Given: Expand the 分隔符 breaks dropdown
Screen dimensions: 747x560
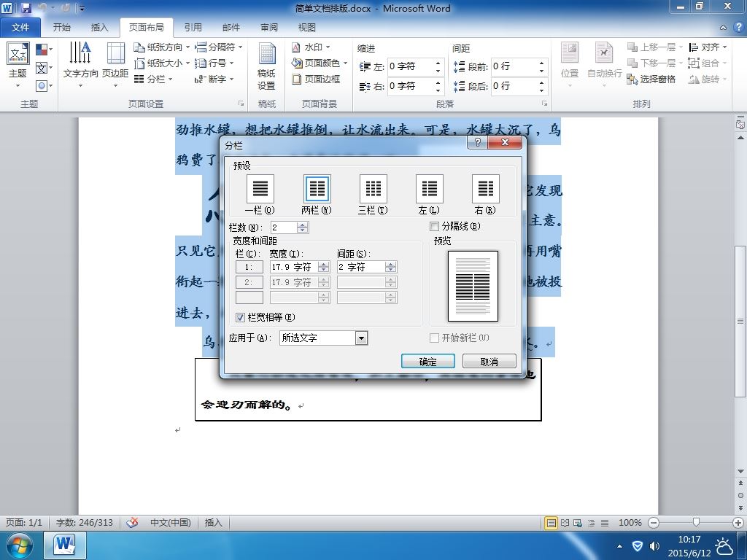Looking at the screenshot, I should (x=241, y=47).
